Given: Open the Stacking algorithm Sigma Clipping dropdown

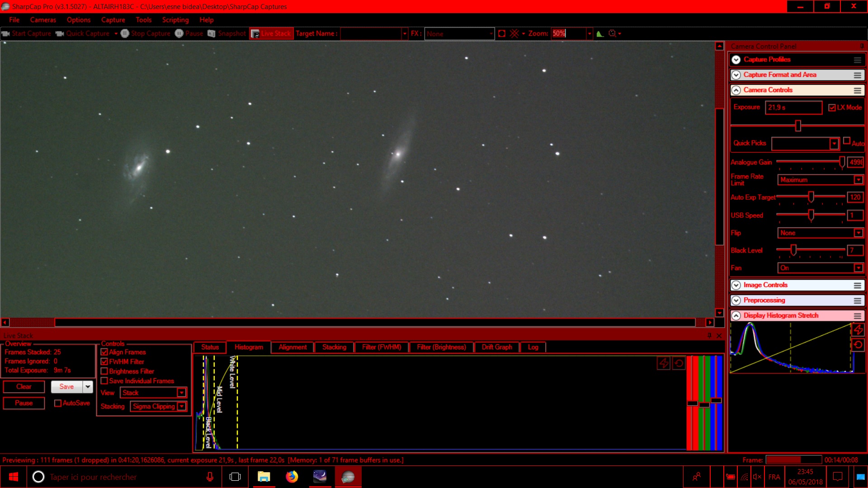Looking at the screenshot, I should point(181,406).
